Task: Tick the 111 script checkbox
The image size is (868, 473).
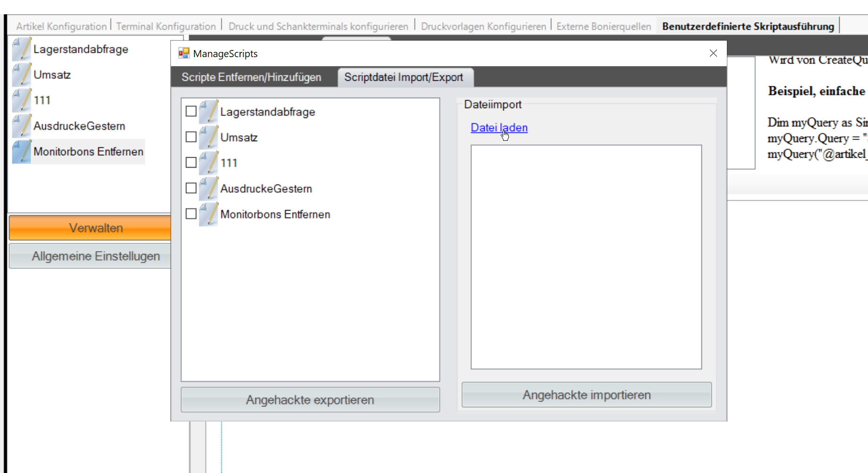Action: pos(191,162)
